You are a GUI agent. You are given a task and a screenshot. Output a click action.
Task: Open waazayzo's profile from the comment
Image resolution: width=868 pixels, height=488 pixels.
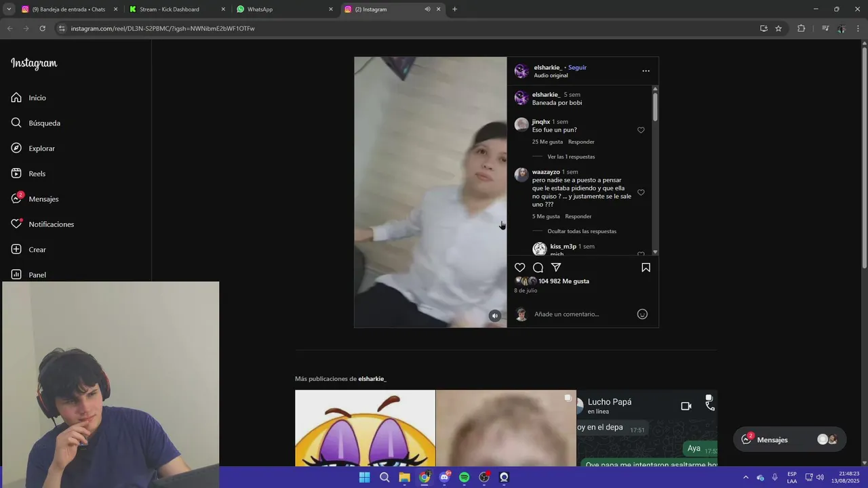pyautogui.click(x=546, y=172)
